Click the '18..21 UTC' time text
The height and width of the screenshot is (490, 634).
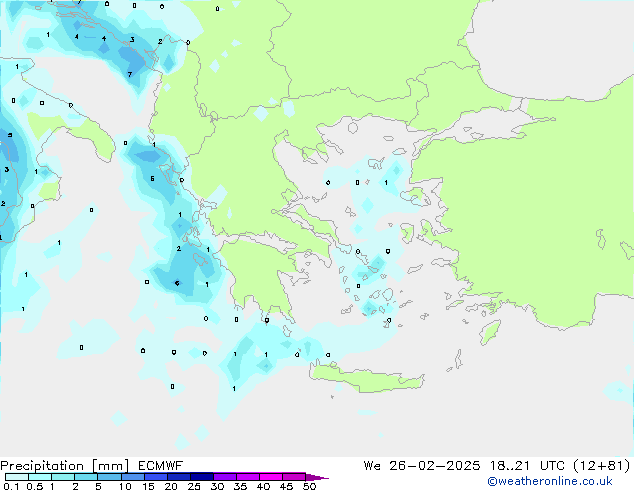tap(530, 466)
